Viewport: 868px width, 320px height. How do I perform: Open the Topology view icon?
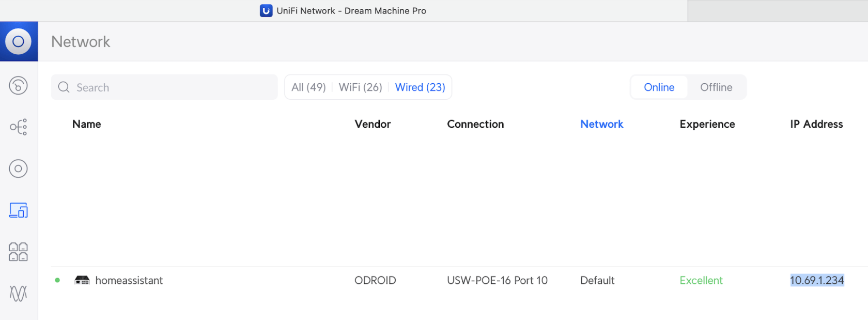[x=19, y=127]
